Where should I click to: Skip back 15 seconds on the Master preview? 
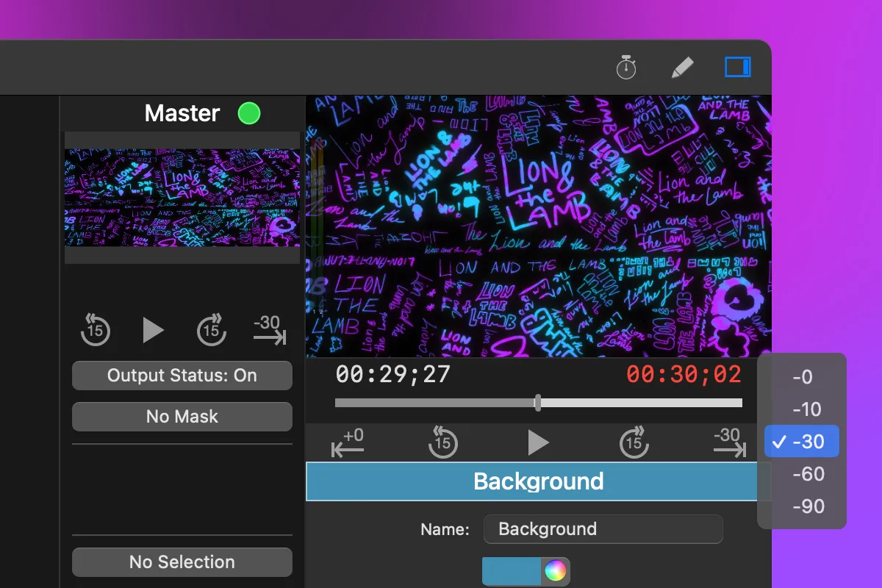(94, 330)
